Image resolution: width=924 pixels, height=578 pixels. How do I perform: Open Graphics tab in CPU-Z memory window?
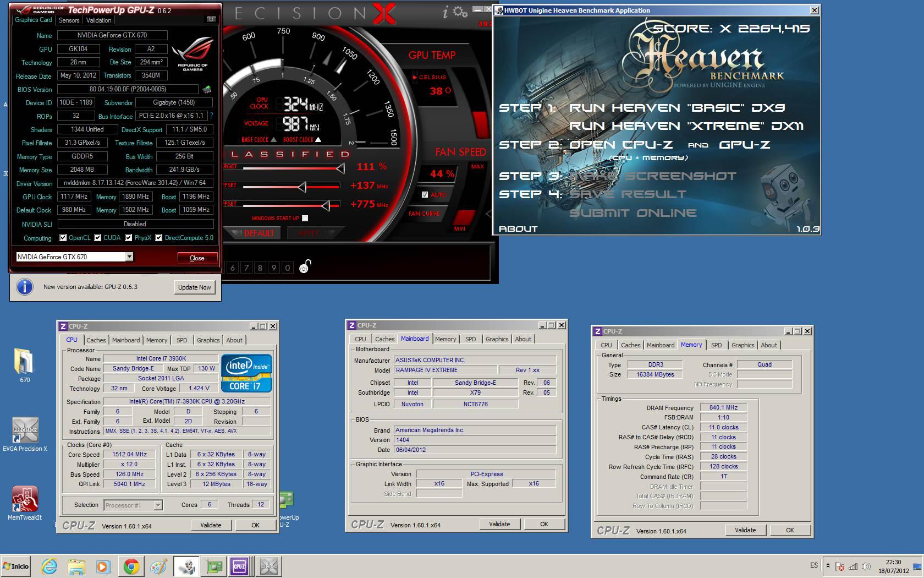(743, 345)
